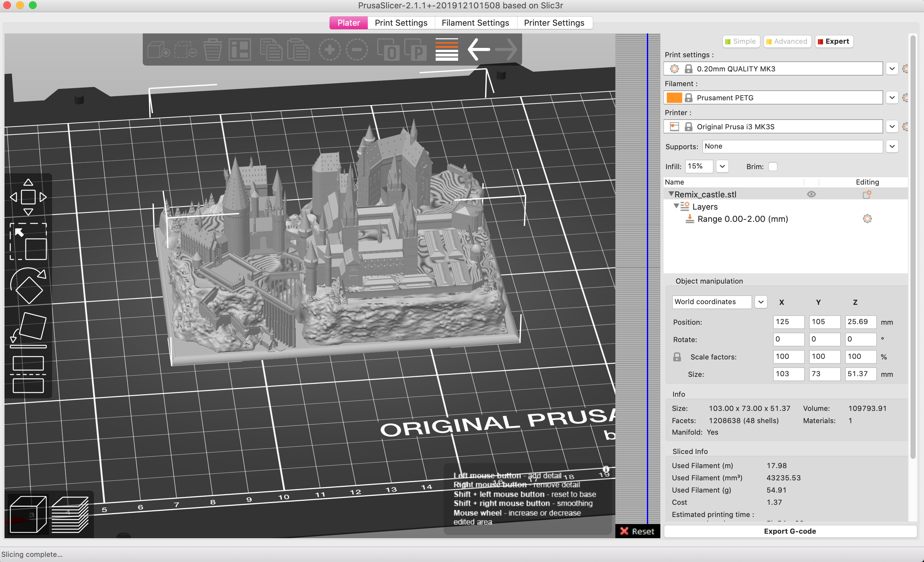Click the Add instance plus icon
This screenshot has height=562, width=924.
coord(330,50)
